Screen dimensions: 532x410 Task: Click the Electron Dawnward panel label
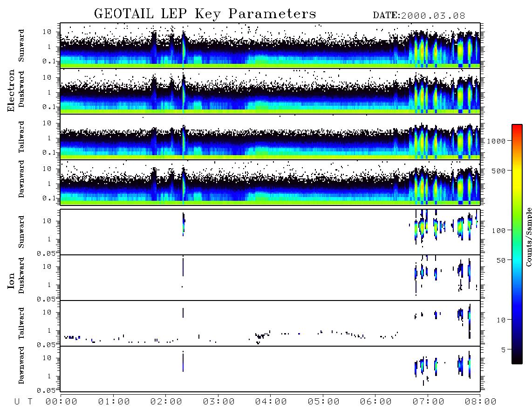pos(21,179)
